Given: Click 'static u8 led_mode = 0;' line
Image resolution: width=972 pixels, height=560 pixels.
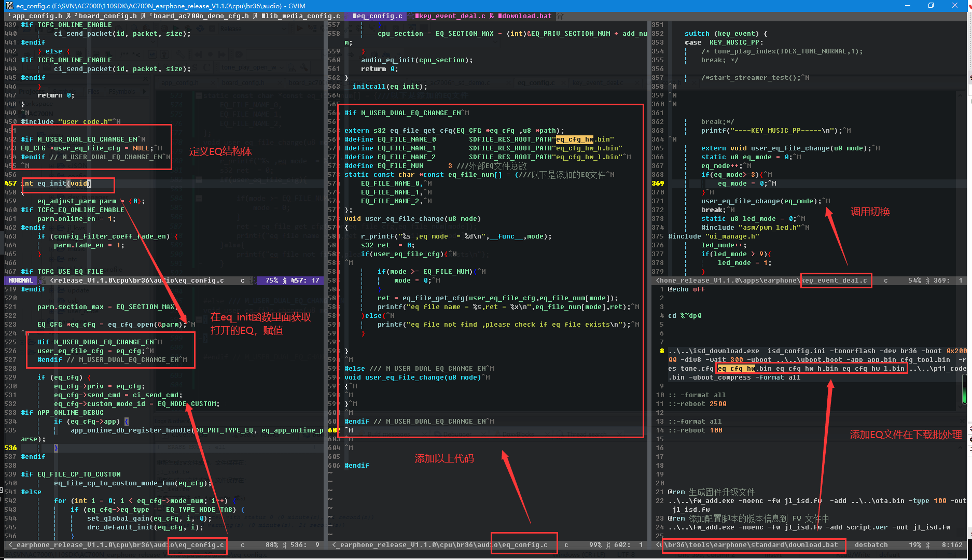Looking at the screenshot, I should tap(749, 219).
